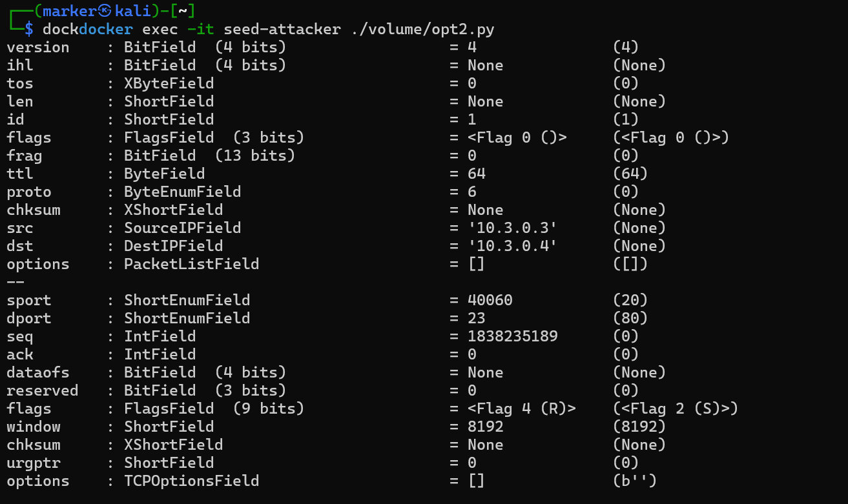Image resolution: width=848 pixels, height=504 pixels.
Task: Click the dollar sign prompt symbol
Action: [28, 29]
